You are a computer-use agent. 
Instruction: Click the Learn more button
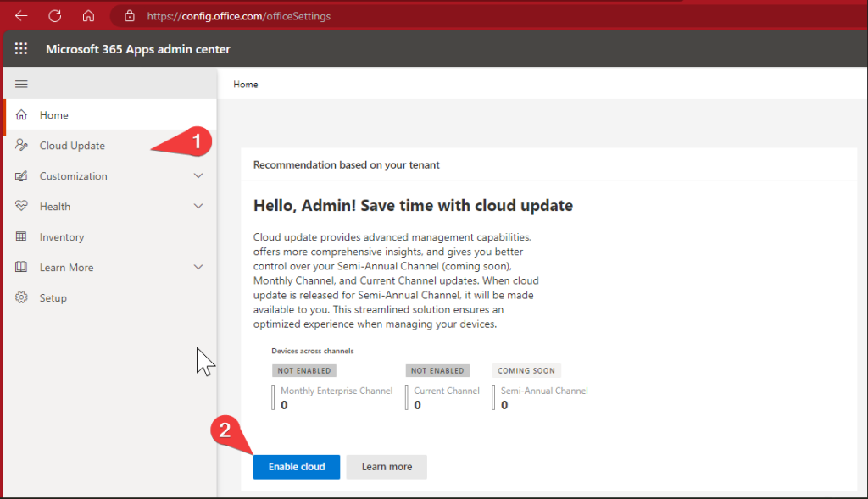[x=387, y=466]
